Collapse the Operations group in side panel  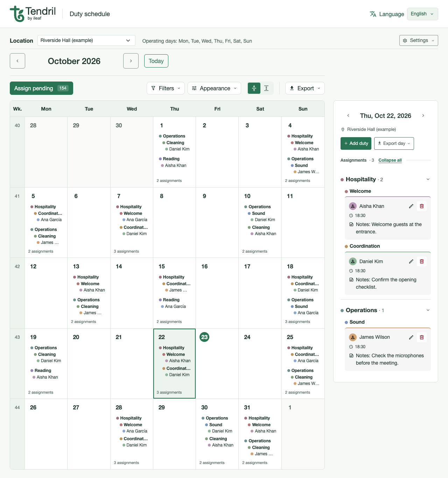[x=428, y=310]
